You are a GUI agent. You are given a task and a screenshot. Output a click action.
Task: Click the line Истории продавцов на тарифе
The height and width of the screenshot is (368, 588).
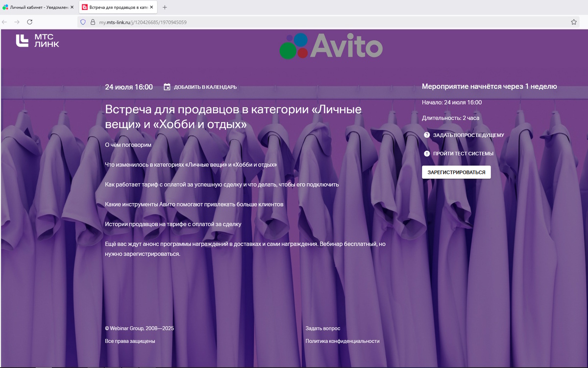click(173, 224)
